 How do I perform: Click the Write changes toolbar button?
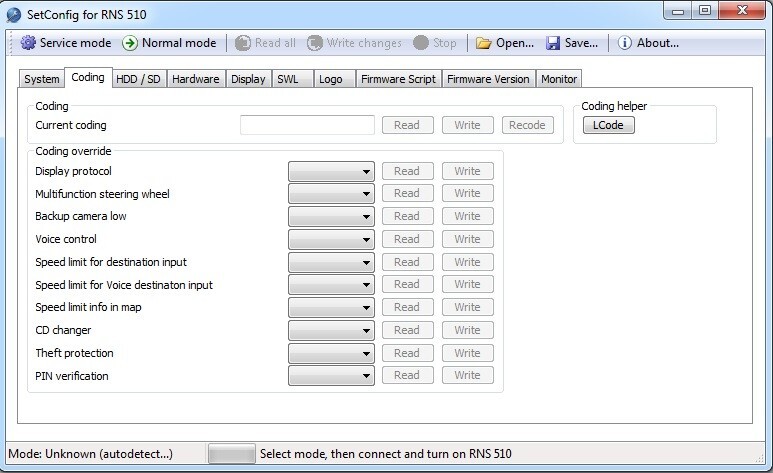[354, 43]
